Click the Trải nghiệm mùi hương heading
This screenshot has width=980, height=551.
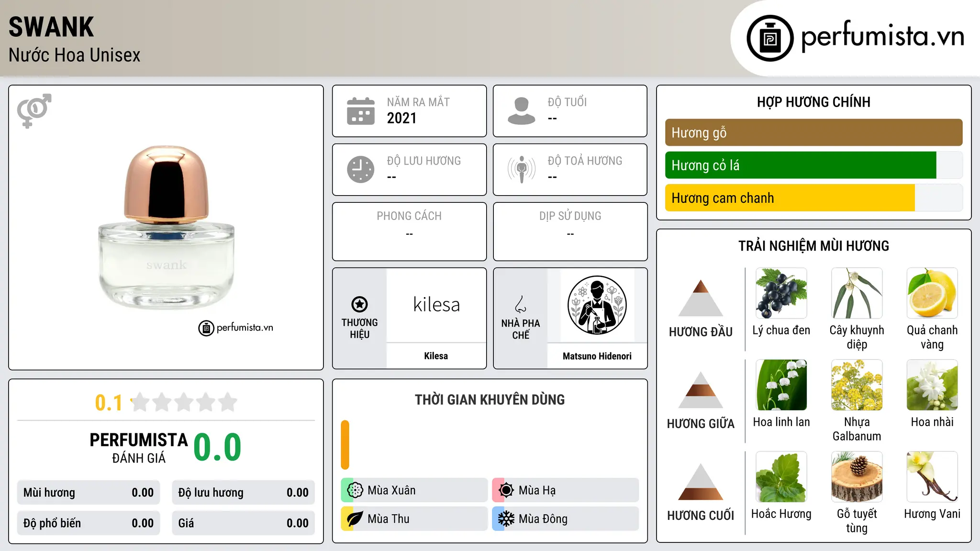[x=813, y=246]
